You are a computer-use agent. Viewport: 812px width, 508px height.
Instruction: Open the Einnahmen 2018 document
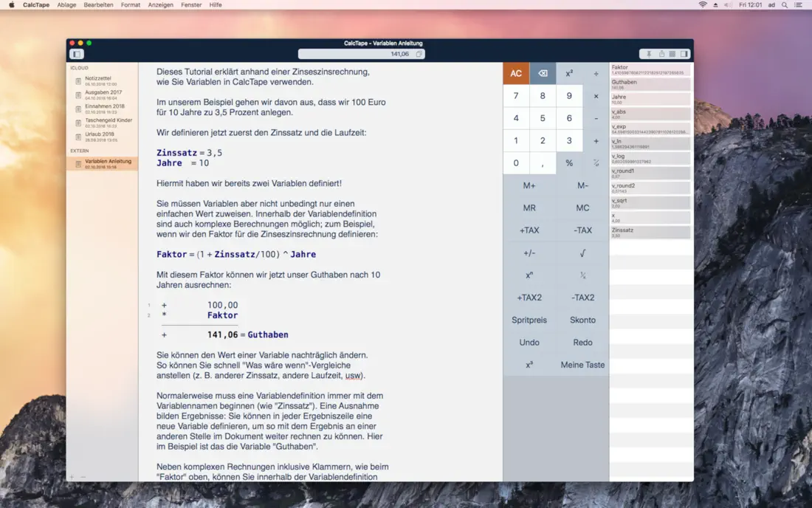point(103,109)
